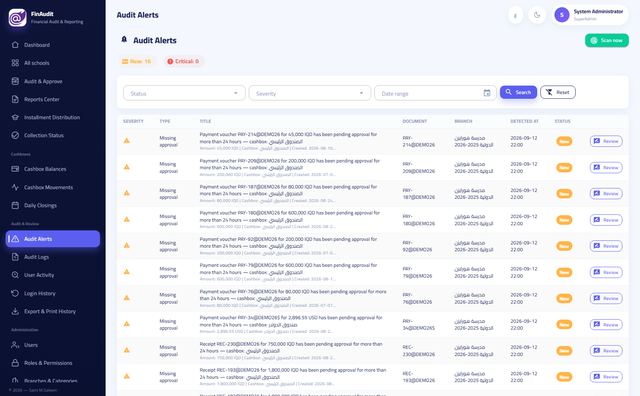Click the Login History clock icon
The image size is (640, 396).
pyautogui.click(x=15, y=293)
